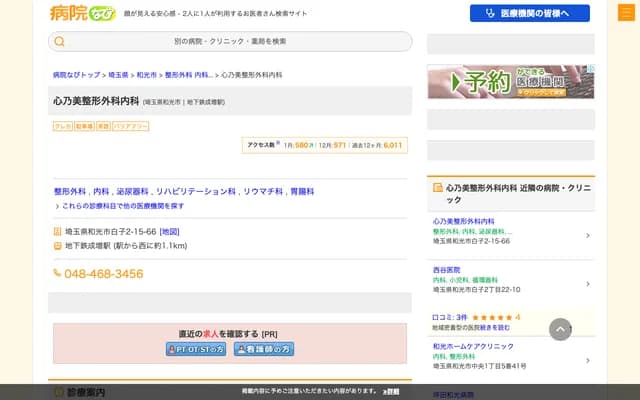Select the クレカ feature tag
This screenshot has height=400, width=640.
pos(62,127)
